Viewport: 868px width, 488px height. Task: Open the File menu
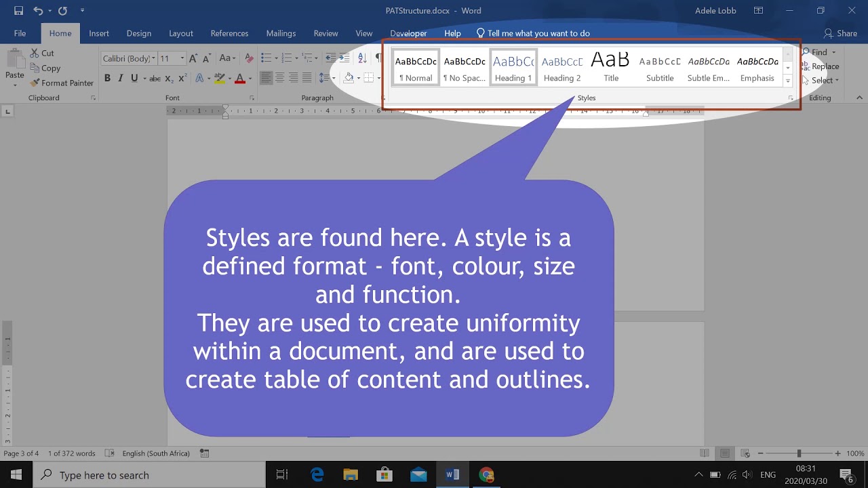[x=20, y=33]
